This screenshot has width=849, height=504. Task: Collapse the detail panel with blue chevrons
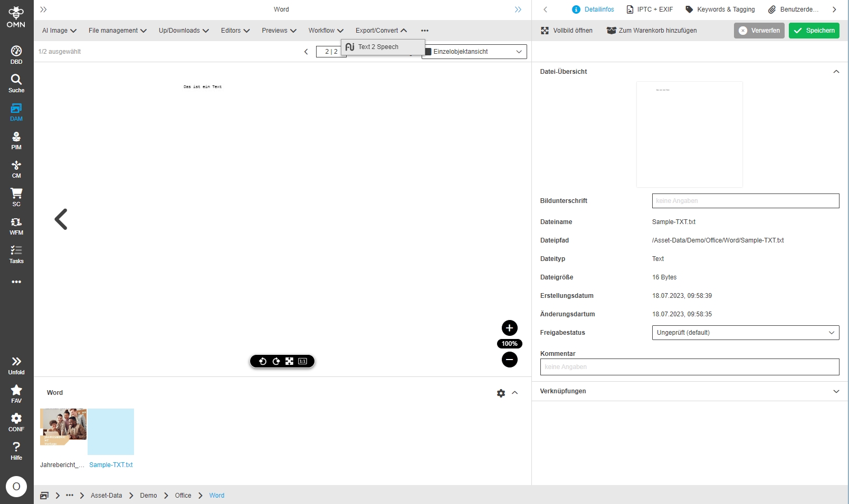[518, 9]
